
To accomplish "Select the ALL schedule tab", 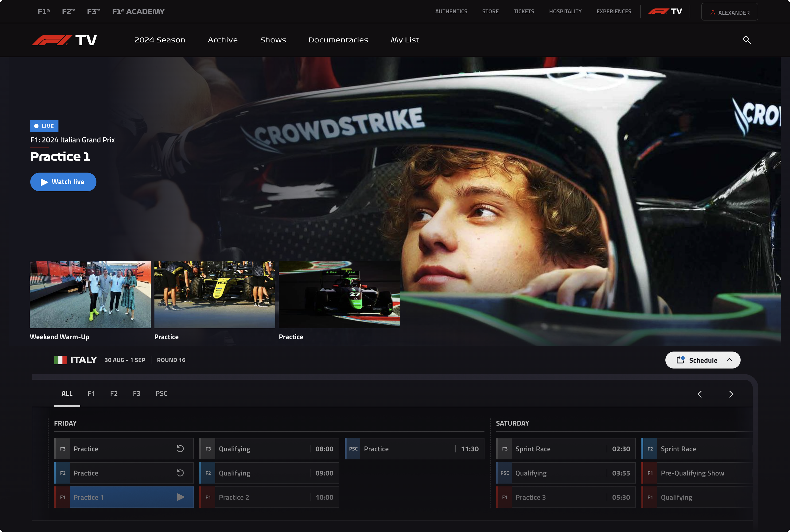I will [x=67, y=393].
